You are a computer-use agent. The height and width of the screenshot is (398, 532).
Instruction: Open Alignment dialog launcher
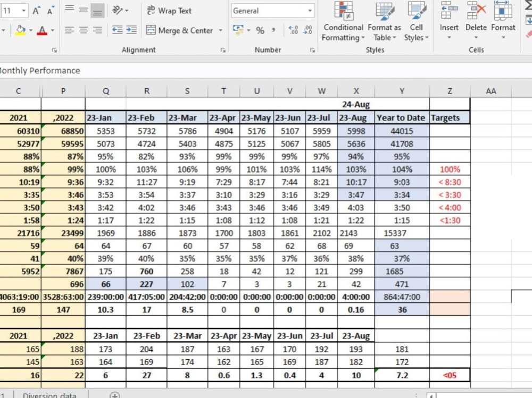(x=223, y=50)
